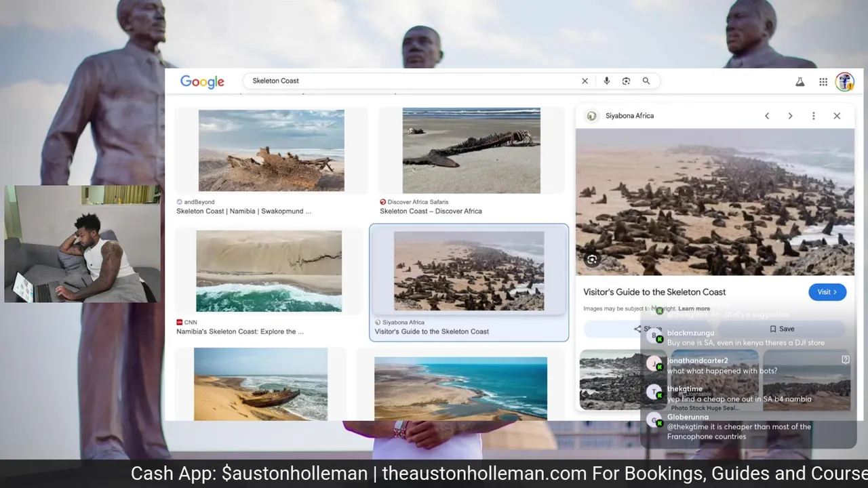Save the image with Save button
This screenshot has height=488, width=868.
(x=782, y=329)
